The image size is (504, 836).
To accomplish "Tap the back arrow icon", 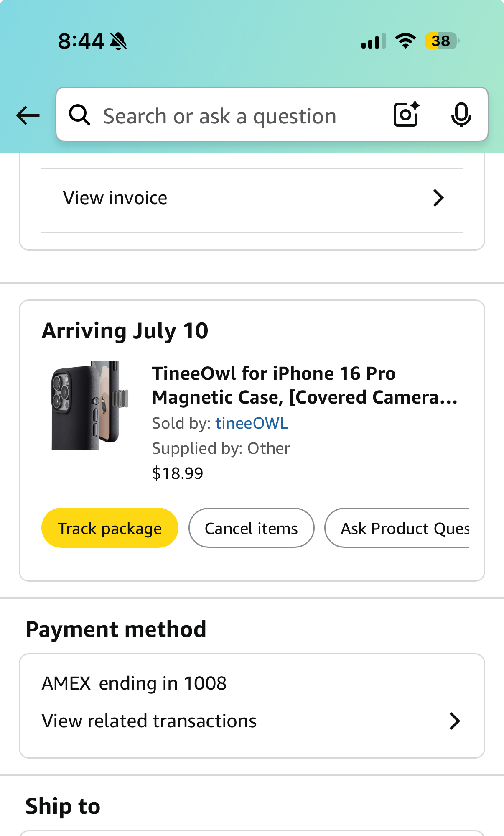I will click(x=28, y=115).
